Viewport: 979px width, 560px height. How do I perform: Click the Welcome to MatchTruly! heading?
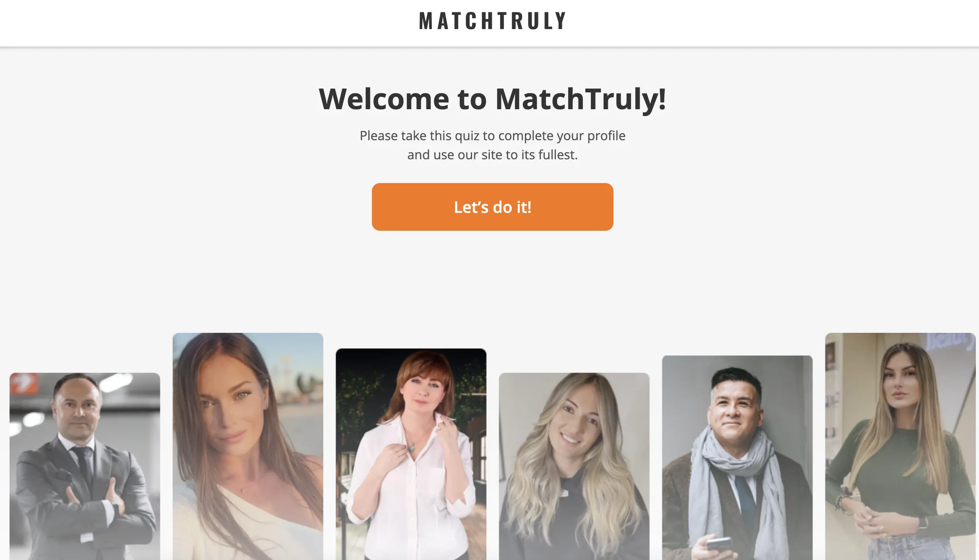(x=492, y=99)
